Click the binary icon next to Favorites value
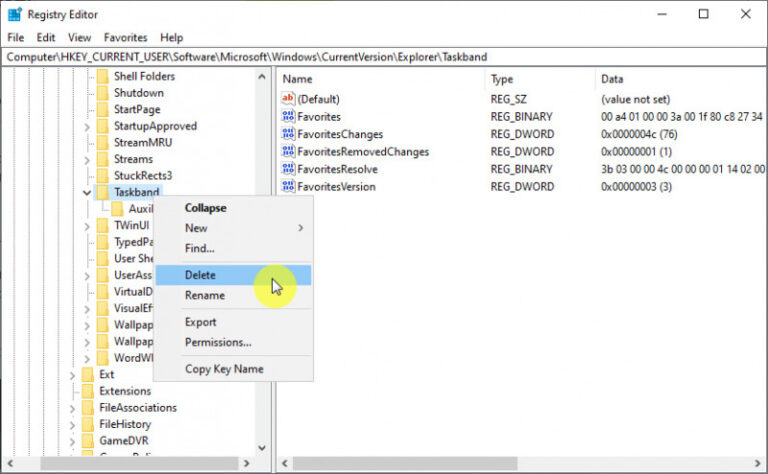This screenshot has height=474, width=768. click(x=289, y=117)
